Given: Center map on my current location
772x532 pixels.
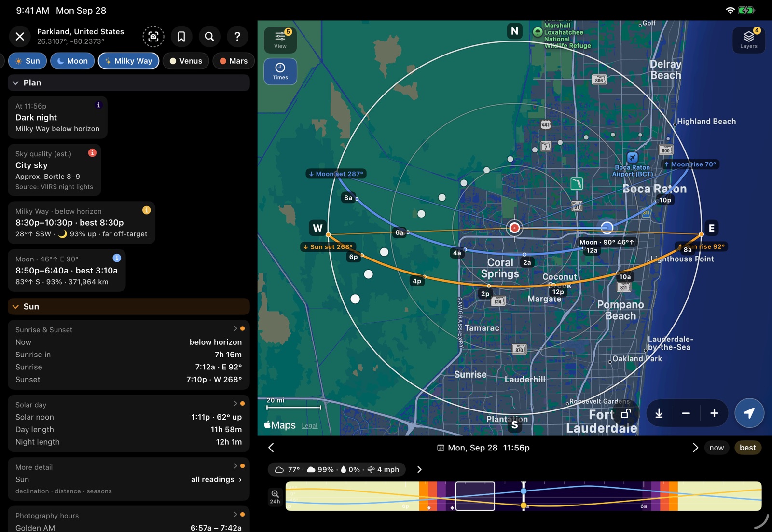Looking at the screenshot, I should (749, 413).
